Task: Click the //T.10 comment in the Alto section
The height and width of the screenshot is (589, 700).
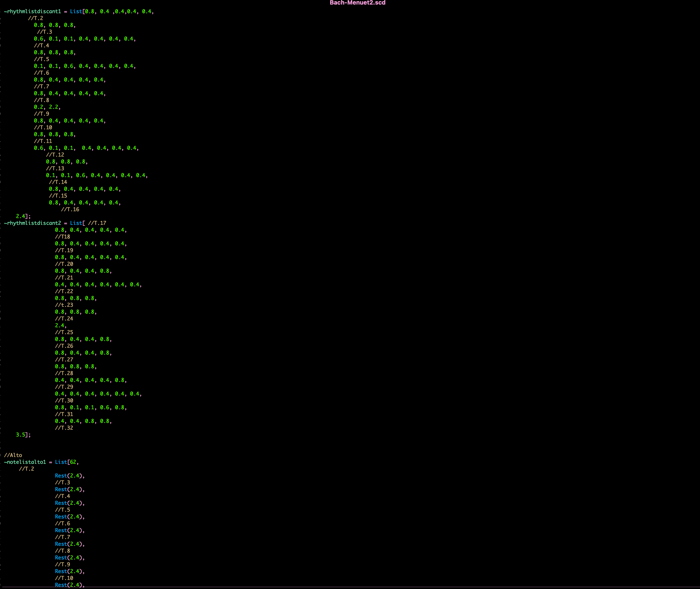Action: 64,578
